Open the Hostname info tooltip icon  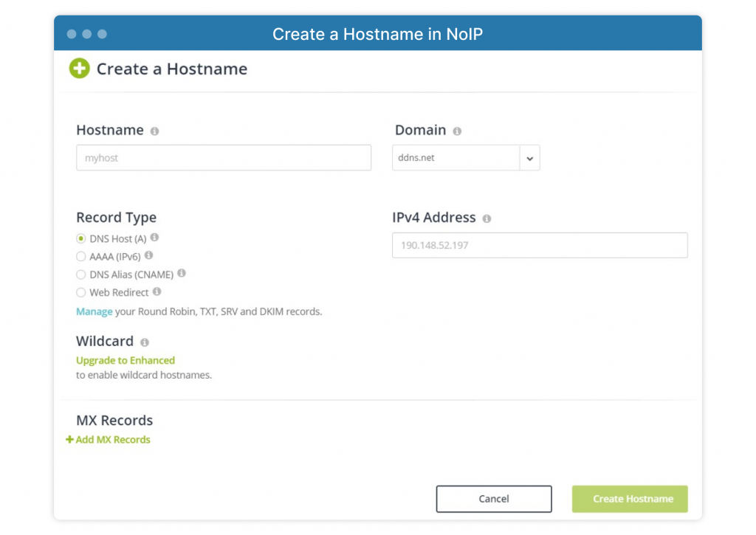(154, 131)
